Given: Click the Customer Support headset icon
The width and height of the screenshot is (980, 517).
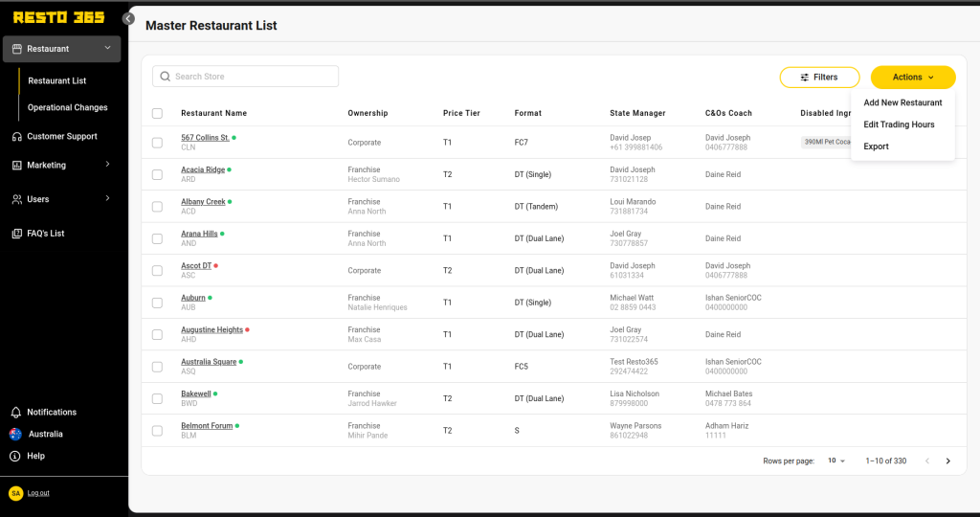Looking at the screenshot, I should tap(17, 136).
